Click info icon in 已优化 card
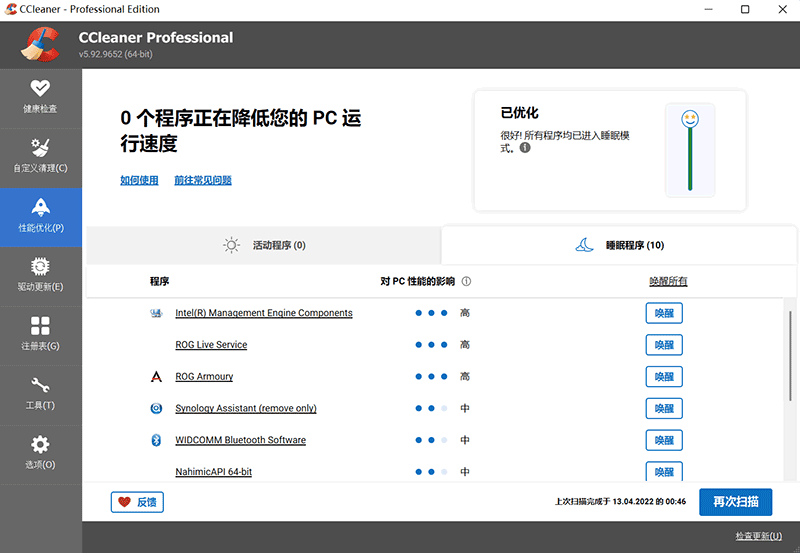 pos(525,148)
